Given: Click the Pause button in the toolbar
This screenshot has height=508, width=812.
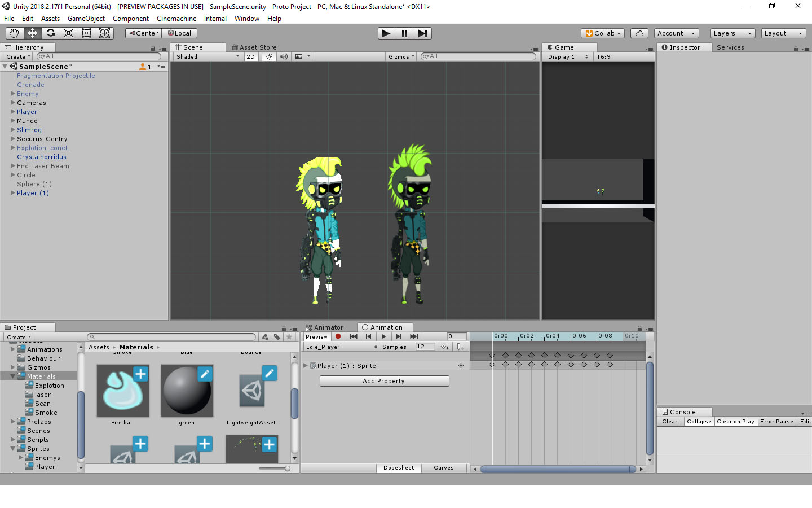Looking at the screenshot, I should click(405, 33).
